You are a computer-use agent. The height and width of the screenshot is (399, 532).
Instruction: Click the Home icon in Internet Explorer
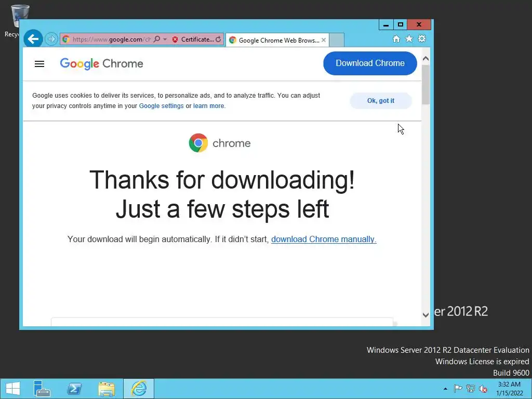(x=396, y=38)
